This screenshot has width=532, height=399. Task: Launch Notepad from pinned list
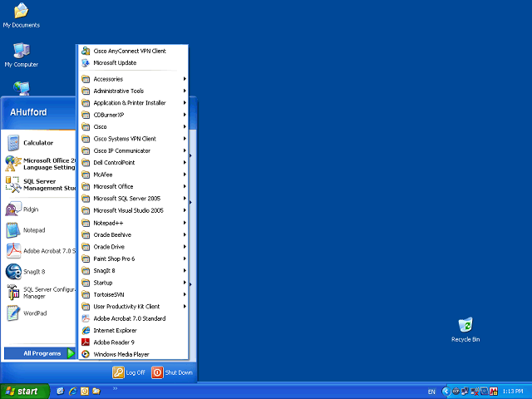[x=13, y=230]
